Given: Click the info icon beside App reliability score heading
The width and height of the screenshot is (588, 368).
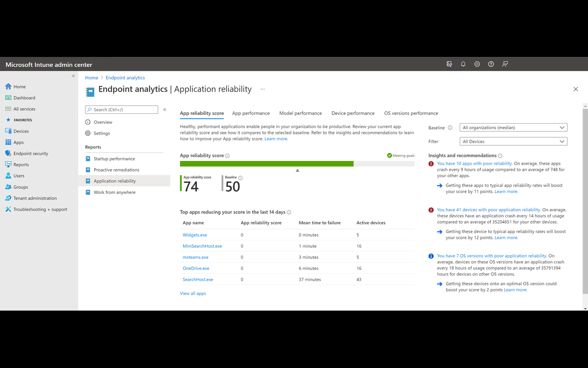Looking at the screenshot, I should [x=227, y=156].
